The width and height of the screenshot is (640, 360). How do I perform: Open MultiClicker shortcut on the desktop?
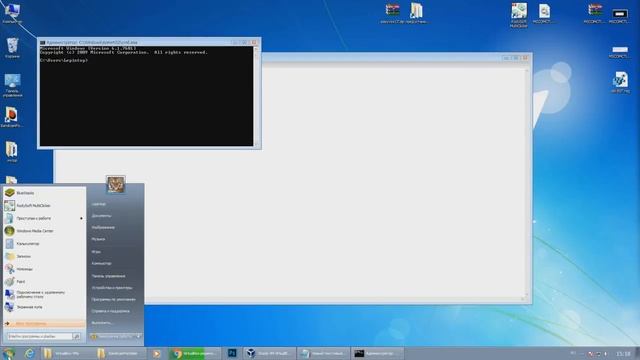519,15
